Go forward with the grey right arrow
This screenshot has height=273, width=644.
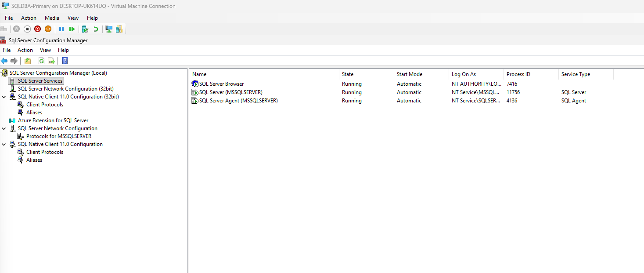click(x=14, y=61)
